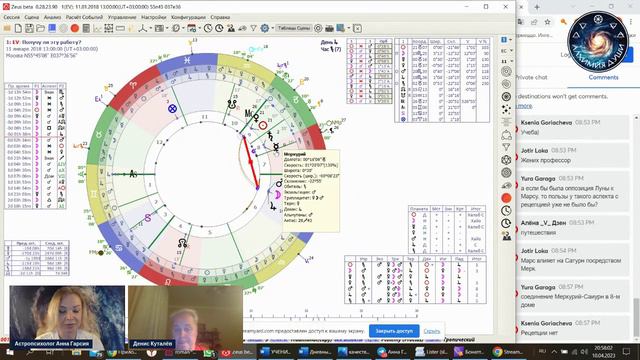Click the As marker on the chart wheel
Image resolution: width=640 pixels, height=360 pixels.
click(x=133, y=174)
